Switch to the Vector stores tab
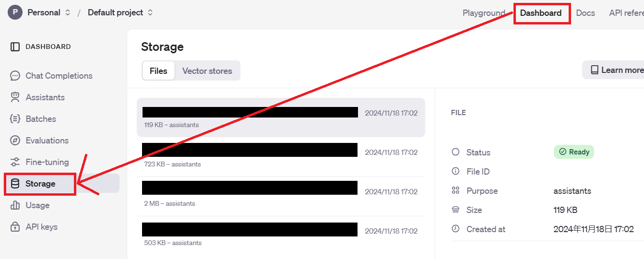This screenshot has height=259, width=644. 207,71
